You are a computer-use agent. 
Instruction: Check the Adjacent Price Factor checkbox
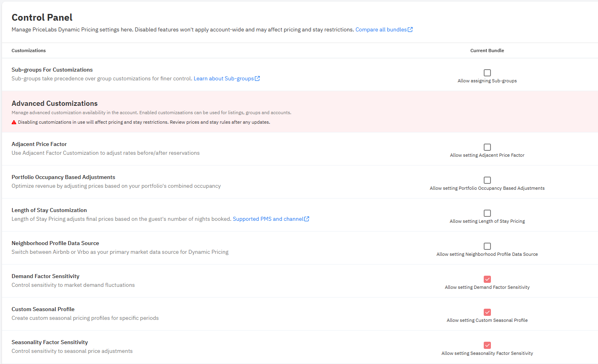[x=487, y=147]
